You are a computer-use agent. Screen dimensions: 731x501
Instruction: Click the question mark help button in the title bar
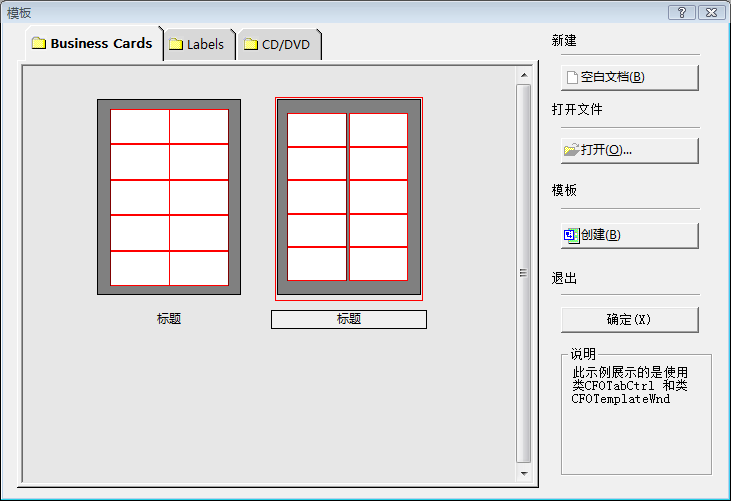tap(682, 12)
